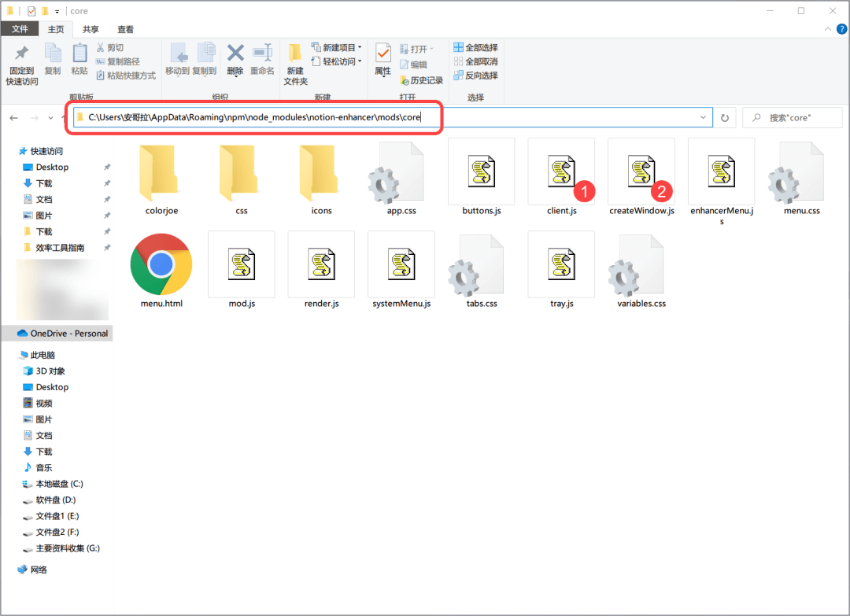The height and width of the screenshot is (616, 850).
Task: Select the client.js file
Action: [x=562, y=178]
